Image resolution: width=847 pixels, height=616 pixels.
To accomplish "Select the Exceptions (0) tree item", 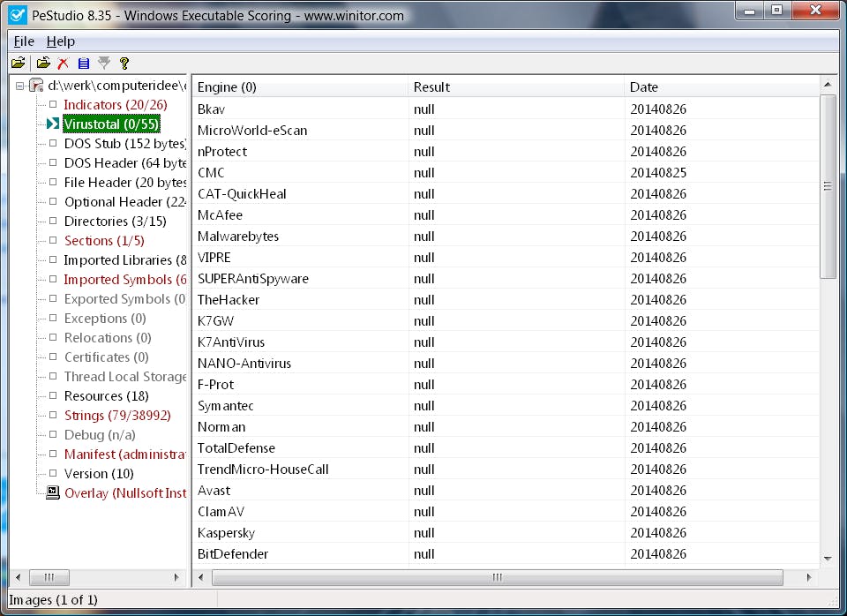I will click(x=105, y=319).
